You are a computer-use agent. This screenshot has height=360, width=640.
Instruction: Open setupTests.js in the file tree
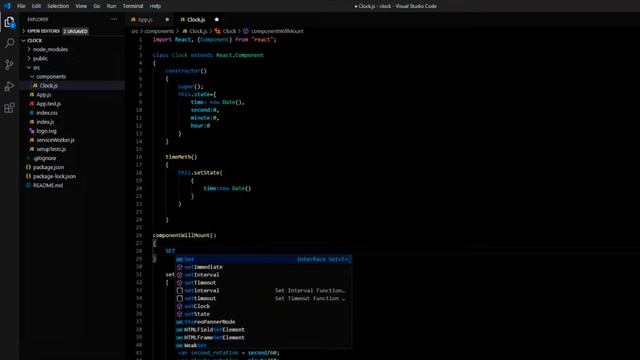(x=51, y=149)
